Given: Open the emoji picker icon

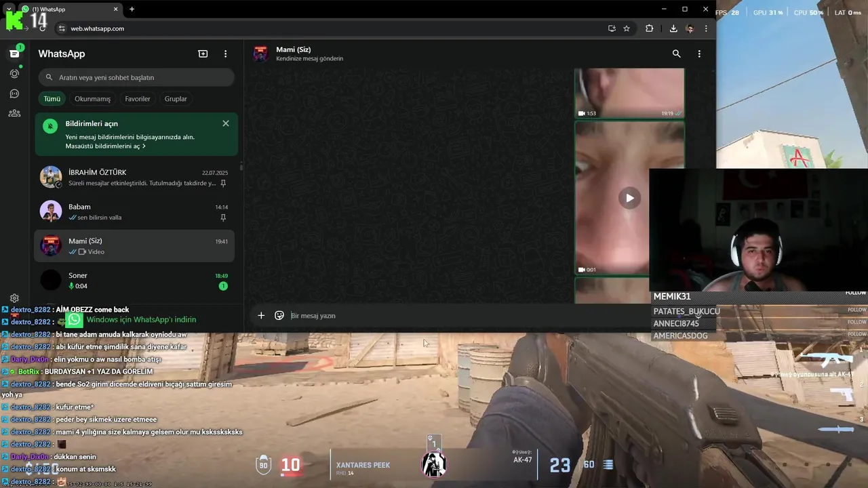Looking at the screenshot, I should (x=279, y=315).
